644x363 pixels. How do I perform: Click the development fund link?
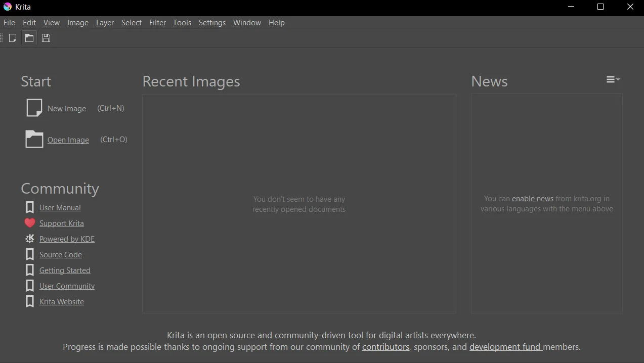[x=505, y=347]
